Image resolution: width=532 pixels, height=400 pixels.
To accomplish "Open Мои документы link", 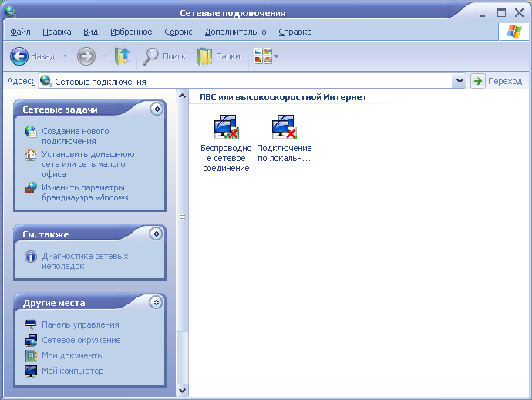I will point(72,355).
